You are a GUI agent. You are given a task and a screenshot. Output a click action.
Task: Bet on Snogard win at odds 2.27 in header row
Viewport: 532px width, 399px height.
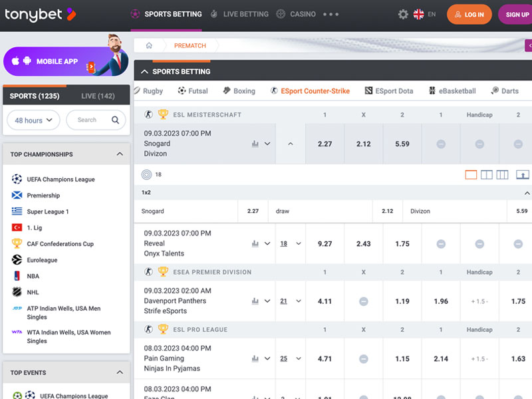pos(325,144)
